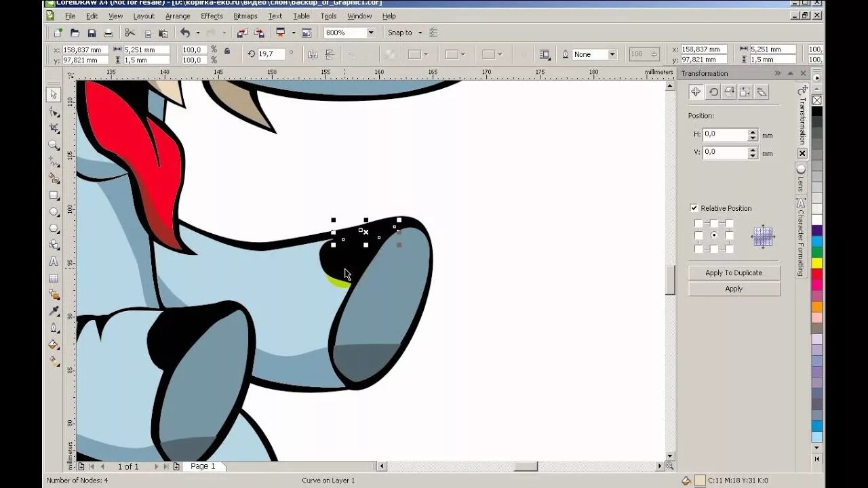Click the Copy icon

[147, 33]
